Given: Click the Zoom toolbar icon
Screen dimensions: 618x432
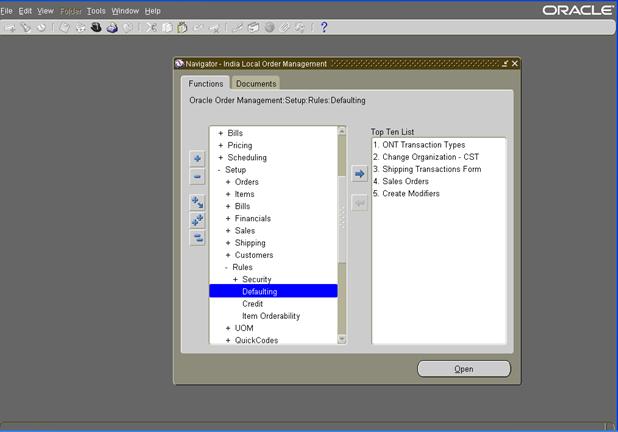Looking at the screenshot, I should tap(253, 28).
